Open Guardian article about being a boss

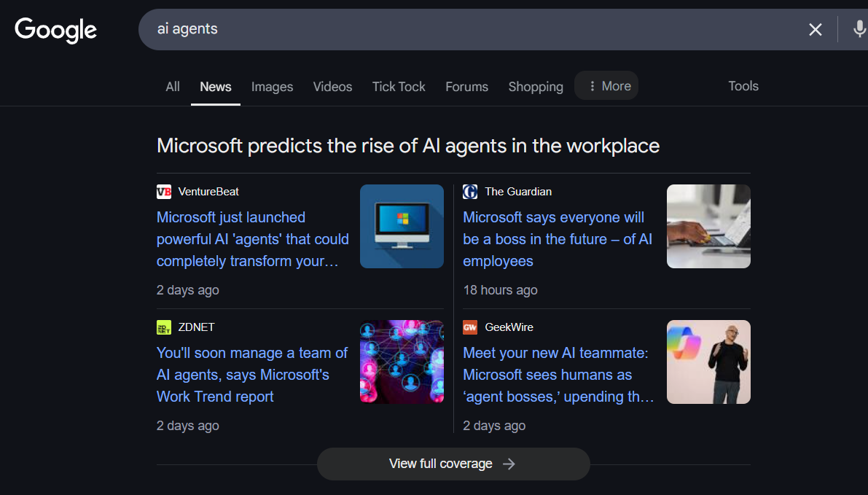click(558, 239)
